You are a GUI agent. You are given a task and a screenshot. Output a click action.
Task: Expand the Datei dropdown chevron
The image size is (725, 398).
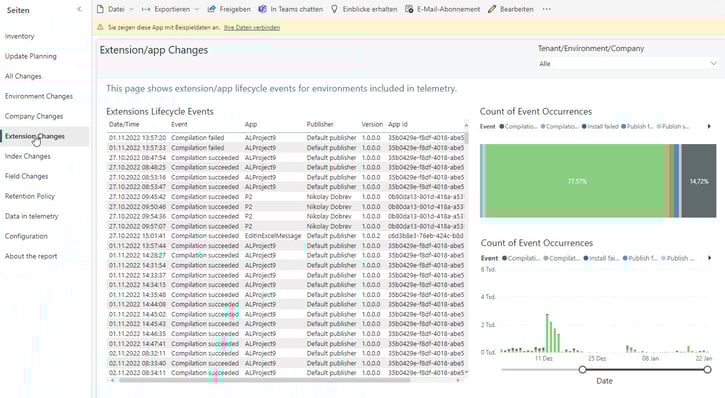131,9
